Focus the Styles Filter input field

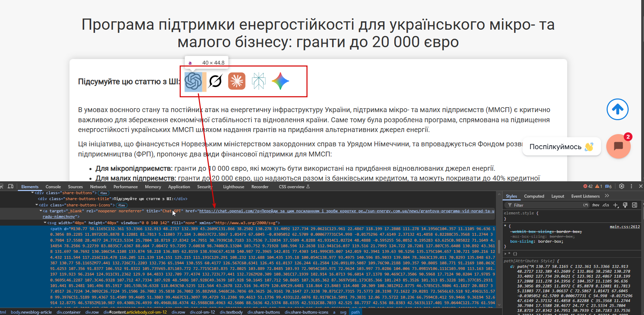click(x=547, y=205)
